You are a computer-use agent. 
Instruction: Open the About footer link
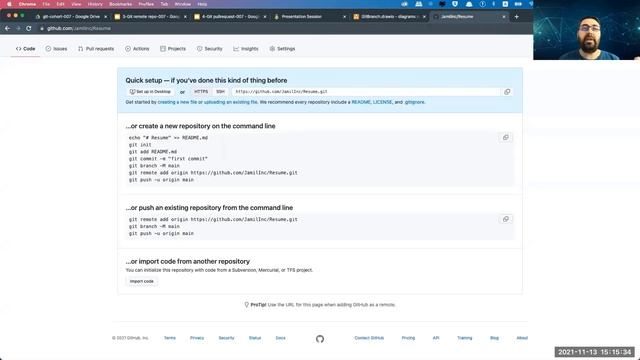[x=522, y=338]
